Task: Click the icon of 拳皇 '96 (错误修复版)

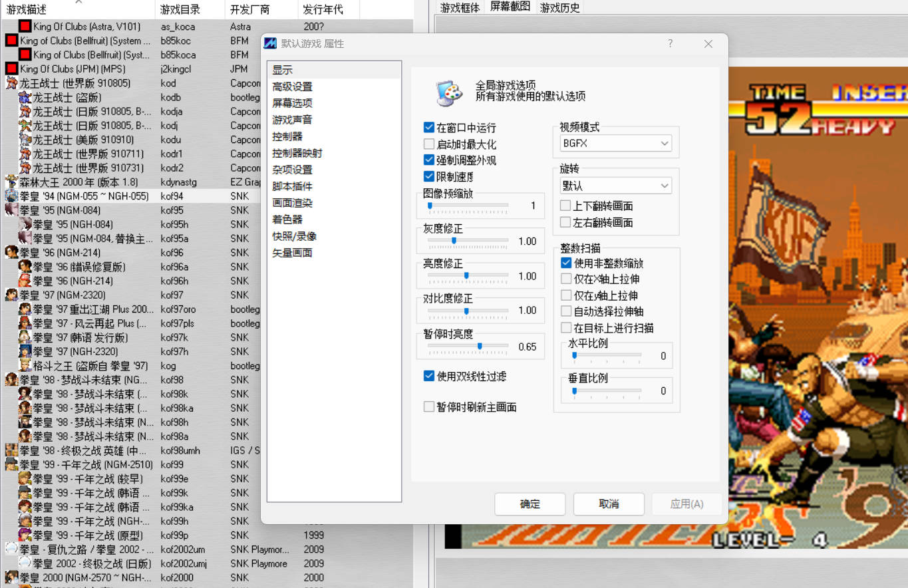Action: [x=25, y=267]
